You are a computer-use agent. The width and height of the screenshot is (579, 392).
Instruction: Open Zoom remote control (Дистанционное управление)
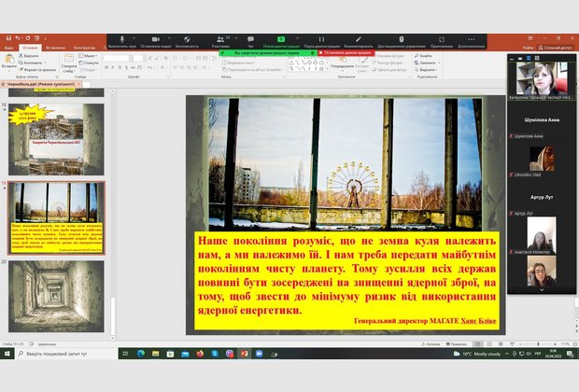(402, 42)
